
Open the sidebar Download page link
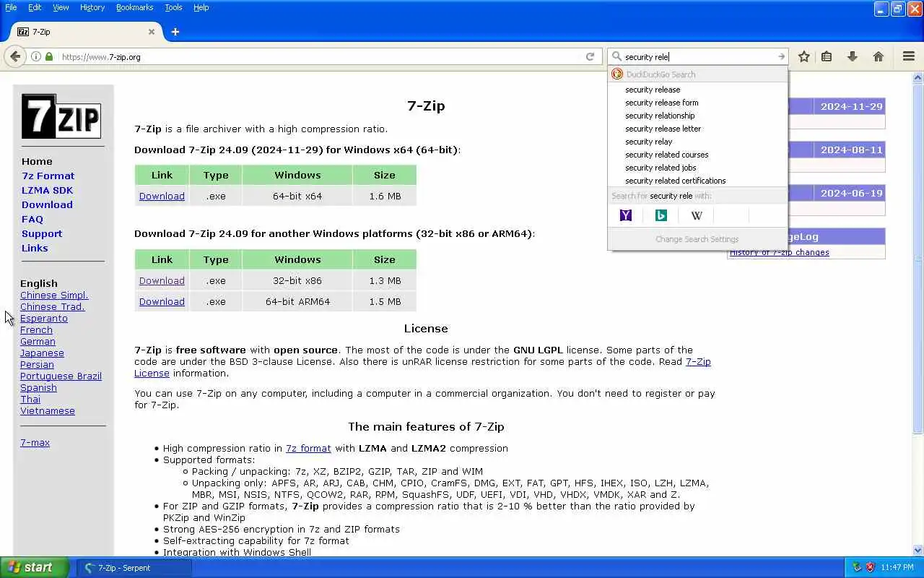[47, 204]
